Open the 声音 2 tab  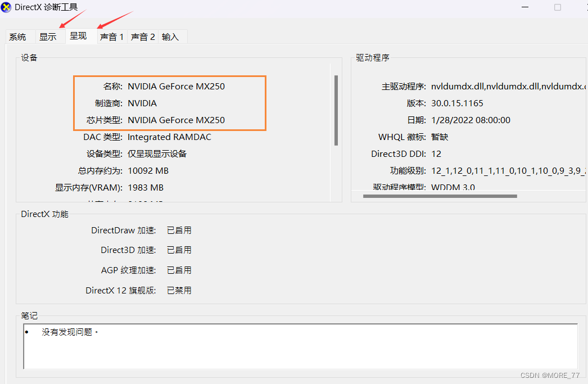point(143,37)
